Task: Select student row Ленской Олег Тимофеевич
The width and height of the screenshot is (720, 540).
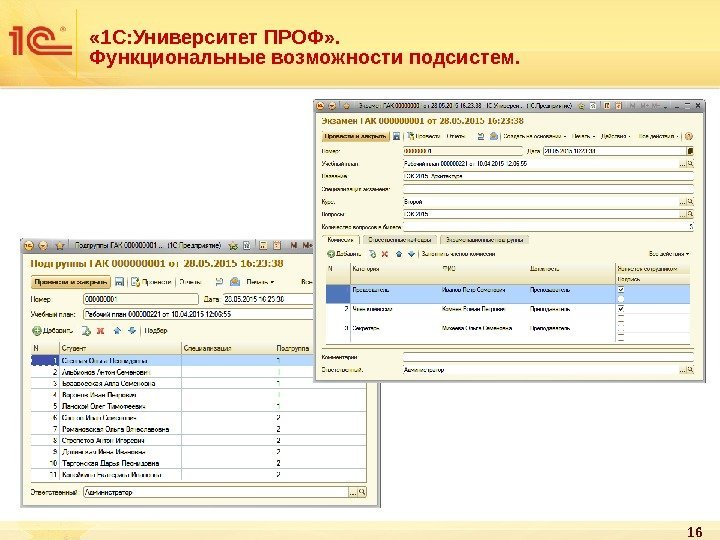Action: pos(198,406)
